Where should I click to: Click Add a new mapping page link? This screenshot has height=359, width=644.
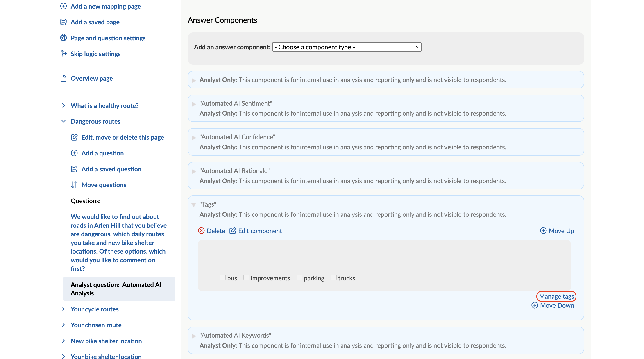pyautogui.click(x=106, y=6)
